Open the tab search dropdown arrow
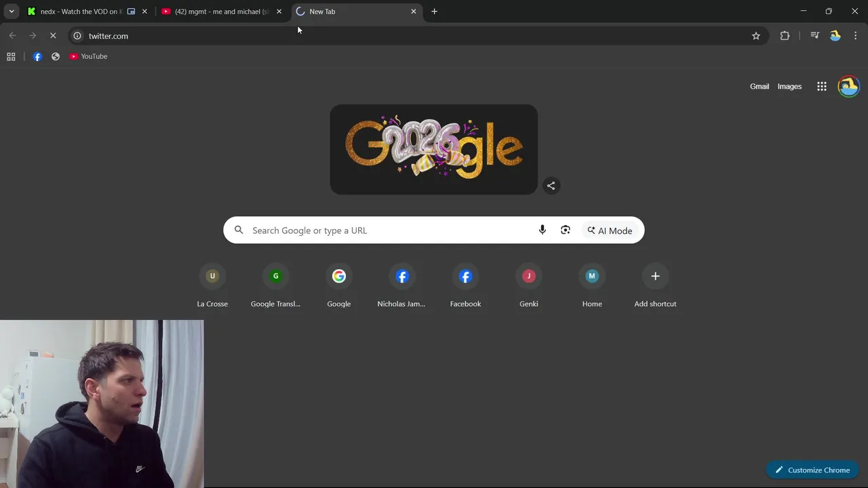Viewport: 868px width, 488px height. coord(12,12)
